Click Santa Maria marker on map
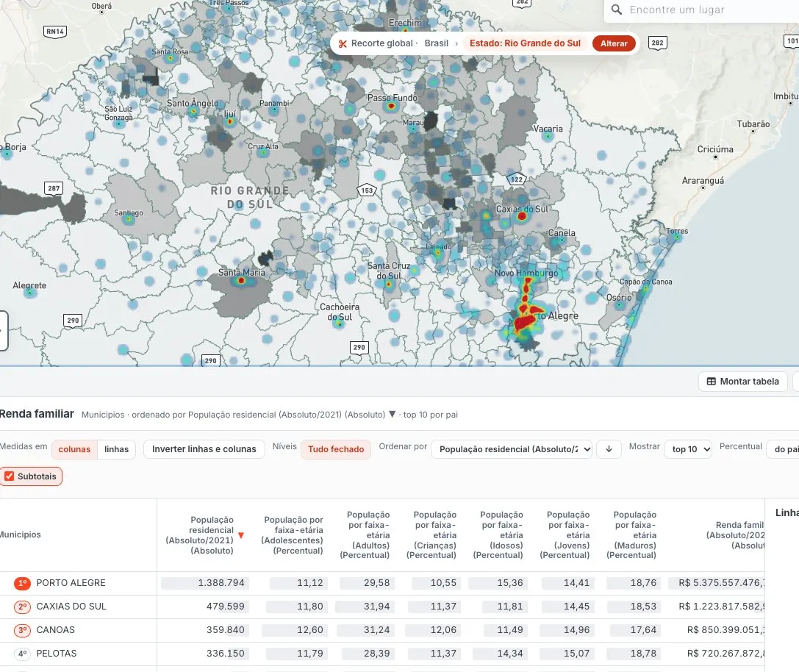 point(241,280)
